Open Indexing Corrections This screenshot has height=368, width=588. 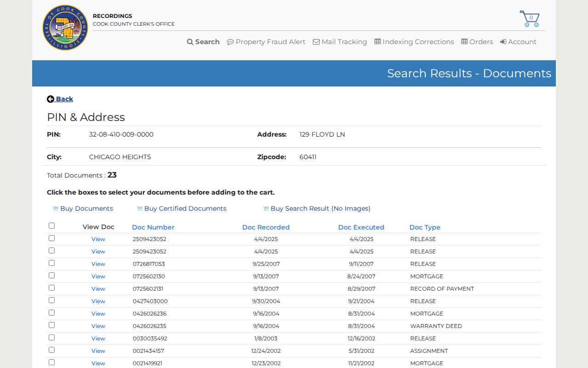coord(414,42)
